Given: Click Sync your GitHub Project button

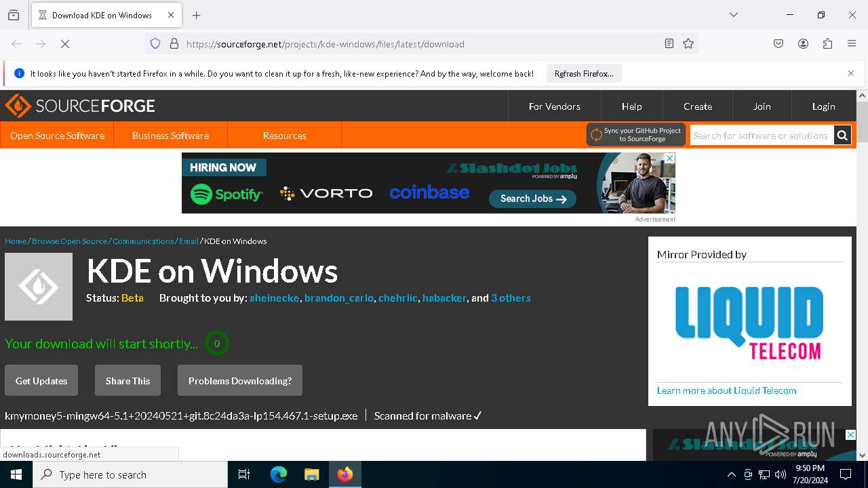Looking at the screenshot, I should coord(636,135).
